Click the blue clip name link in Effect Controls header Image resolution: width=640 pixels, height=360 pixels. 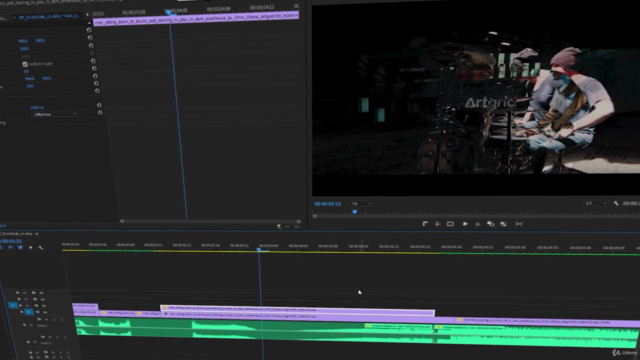[x=49, y=17]
